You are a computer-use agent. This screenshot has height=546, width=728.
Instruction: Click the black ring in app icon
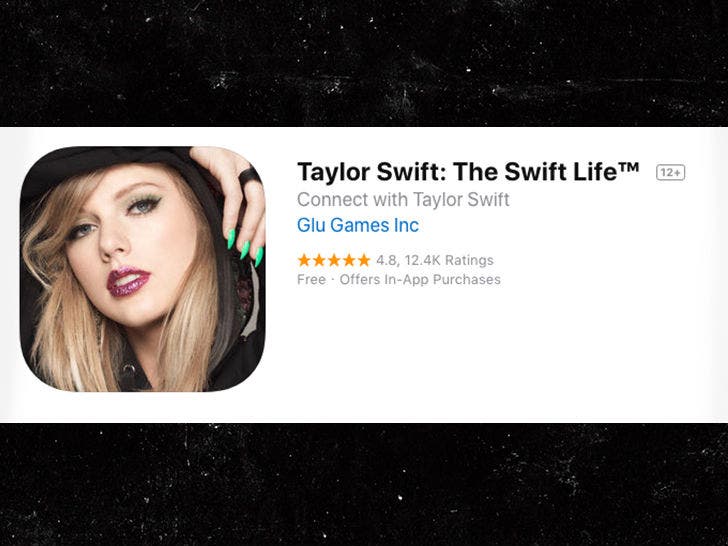click(249, 176)
